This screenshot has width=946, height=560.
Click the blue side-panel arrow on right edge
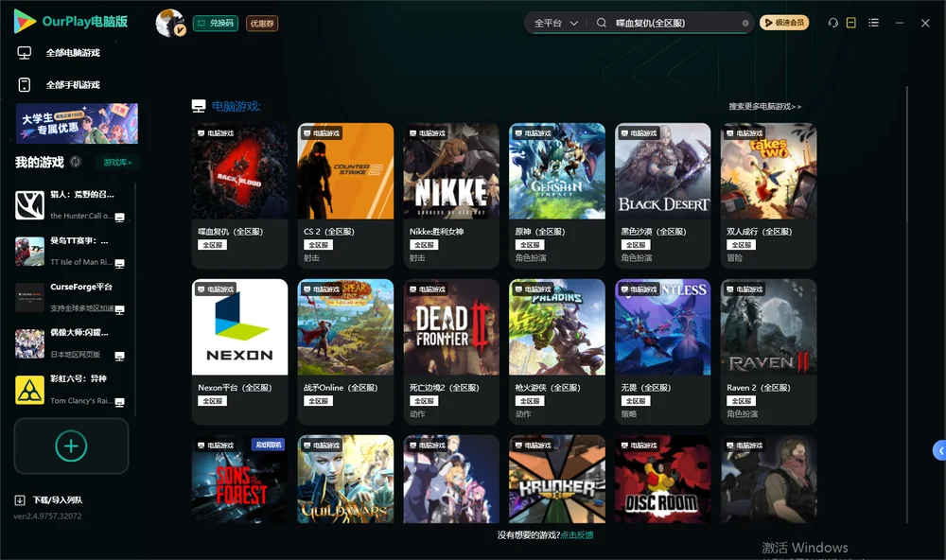(939, 451)
